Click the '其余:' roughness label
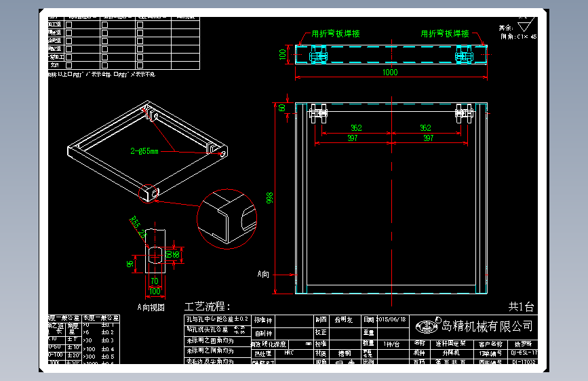The image size is (588, 381). click(506, 28)
